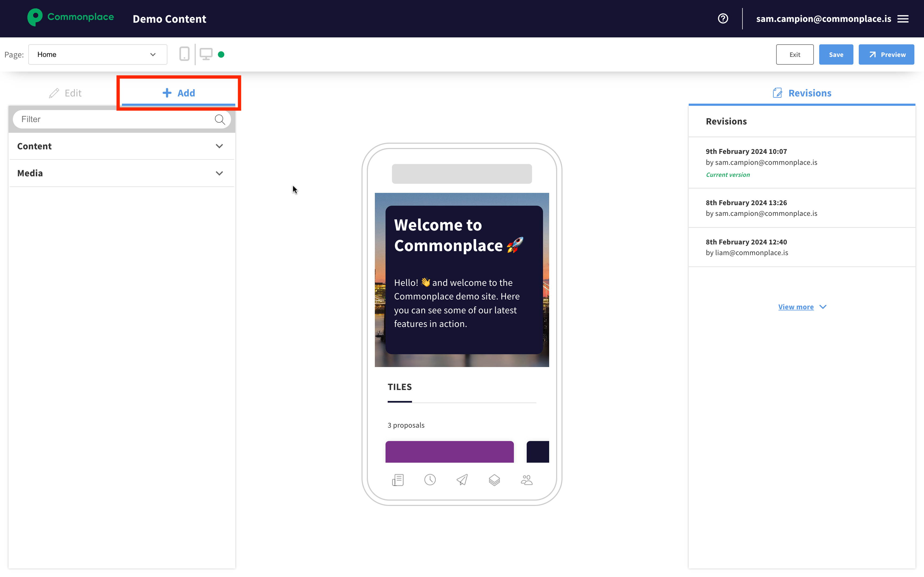The height and width of the screenshot is (577, 924).
Task: Select the Revisions tab
Action: [802, 93]
